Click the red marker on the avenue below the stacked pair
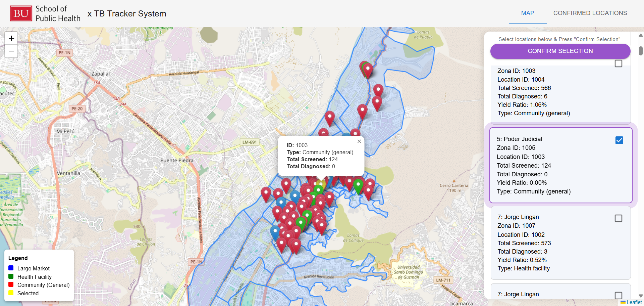 point(362,112)
